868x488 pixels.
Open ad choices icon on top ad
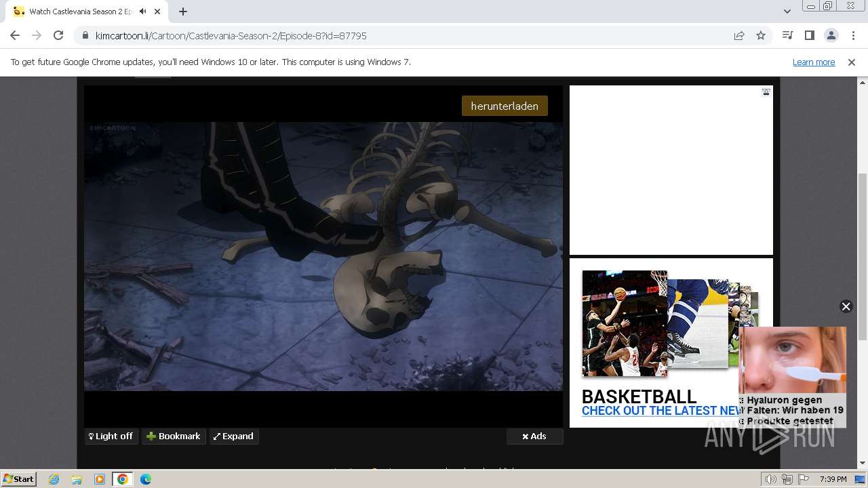click(x=766, y=92)
